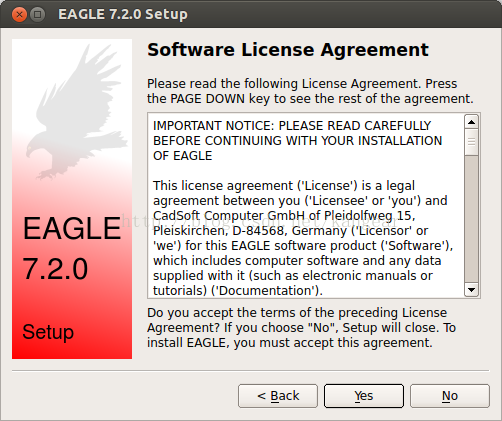Screen dimensions: 502x421
Task: Click the large EAGLE label in the side banner
Action: (72, 229)
